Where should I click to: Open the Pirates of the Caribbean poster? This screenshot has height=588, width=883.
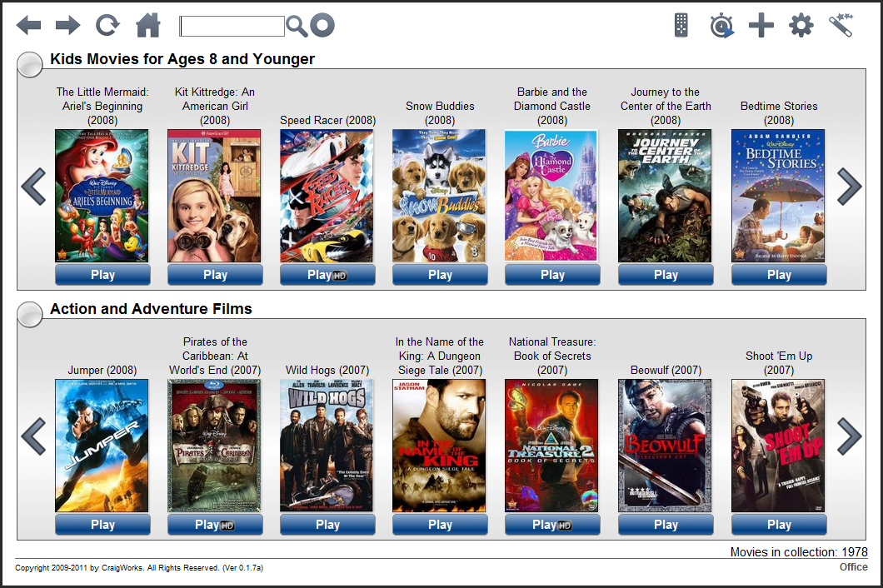tap(215, 446)
